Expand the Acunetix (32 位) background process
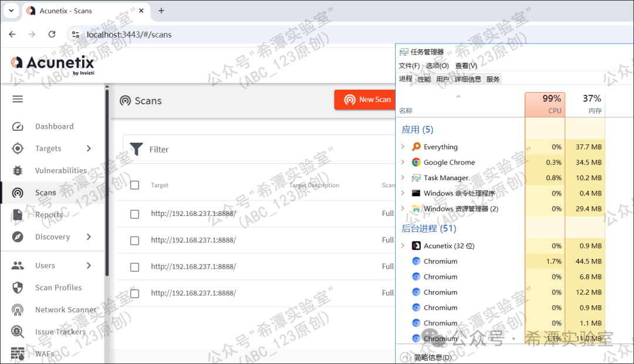 tap(403, 245)
